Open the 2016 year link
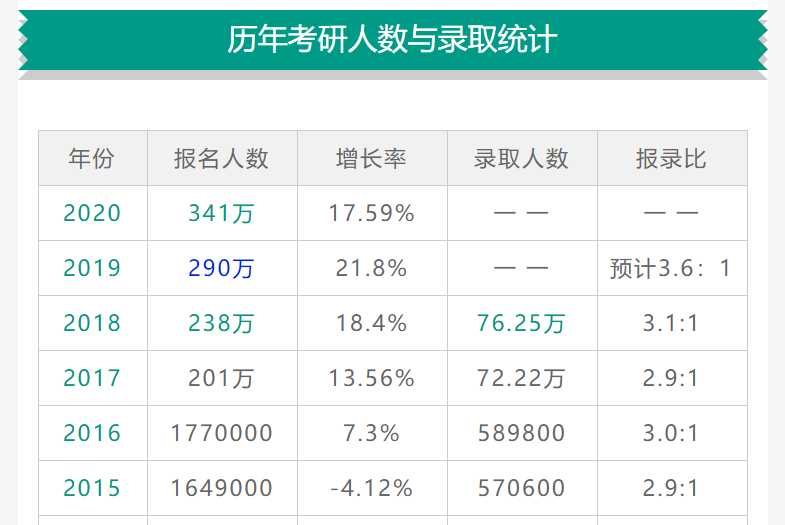 (x=92, y=433)
